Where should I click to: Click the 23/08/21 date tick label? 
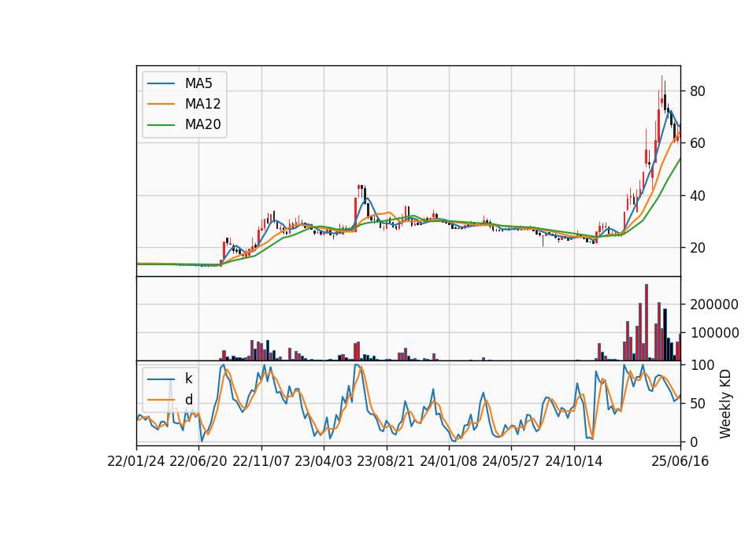point(386,461)
